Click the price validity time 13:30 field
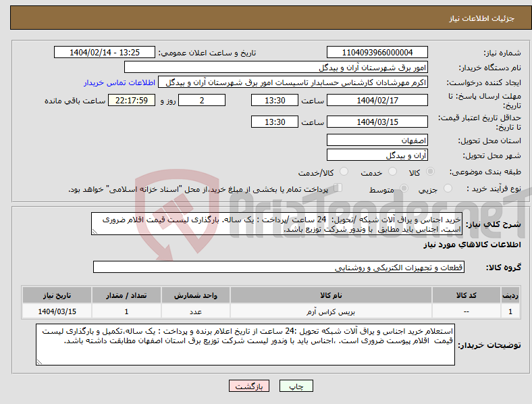Image resolution: width=532 pixels, height=404 pixels. [275, 122]
